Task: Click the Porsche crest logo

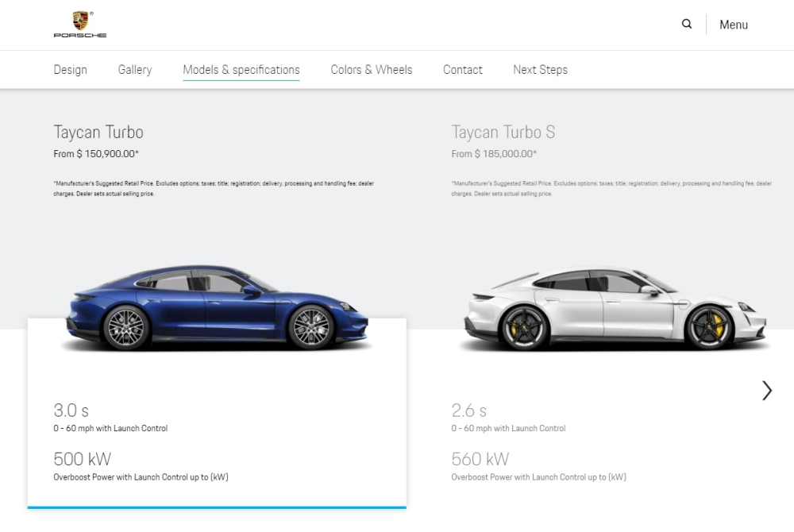Action: pyautogui.click(x=80, y=25)
